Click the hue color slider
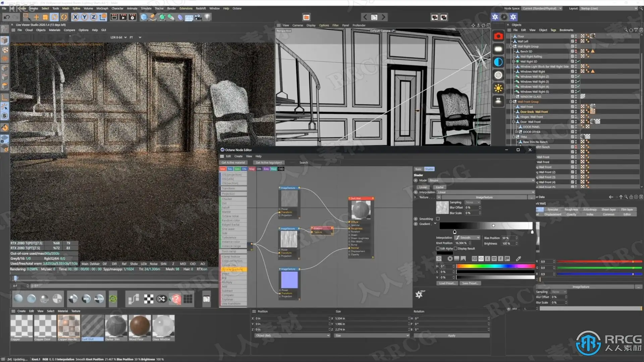This screenshot has width=644, height=362. (495, 266)
